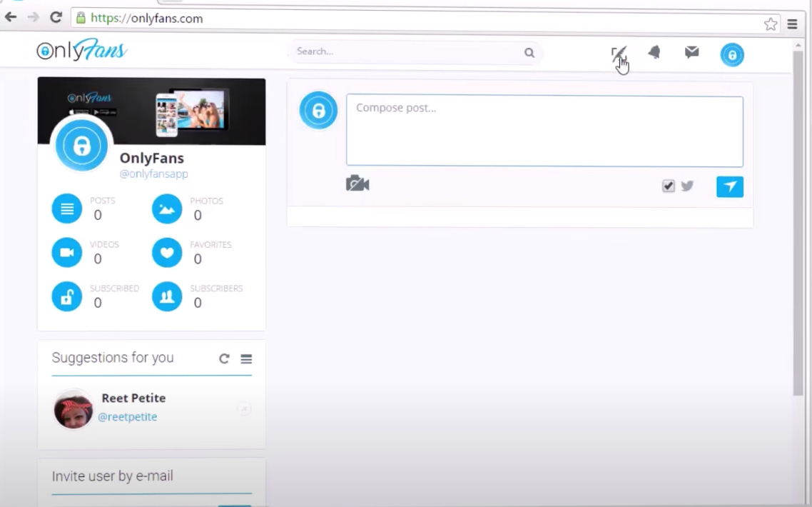Click the page vertical scrollbar
The width and height of the screenshot is (812, 507).
798,223
